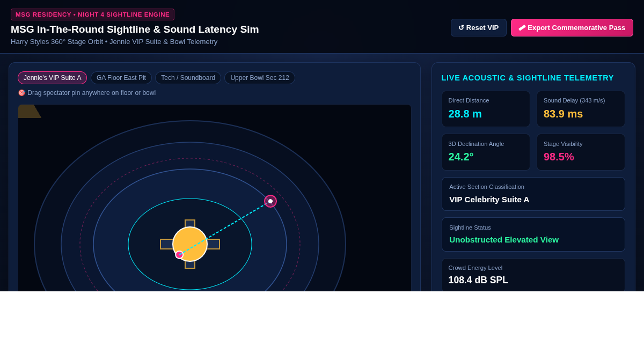Screen dimensions: 644x338
Task: Switch to GA Floor East Pit preset
Action: (121, 78)
